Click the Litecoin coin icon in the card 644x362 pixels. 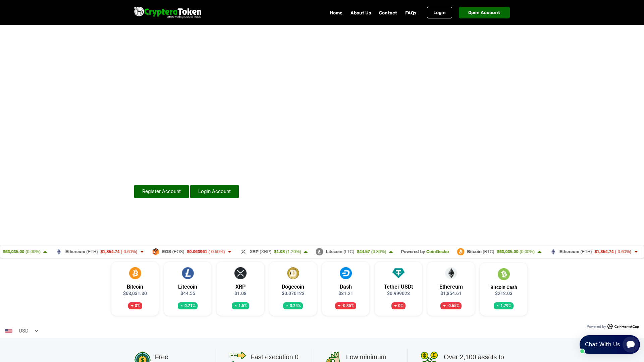click(188, 273)
